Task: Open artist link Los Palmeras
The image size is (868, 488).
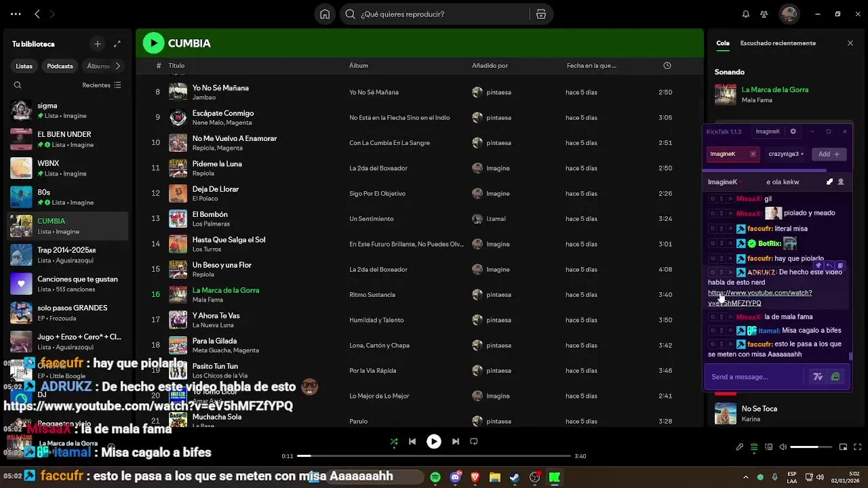Action: click(x=211, y=224)
